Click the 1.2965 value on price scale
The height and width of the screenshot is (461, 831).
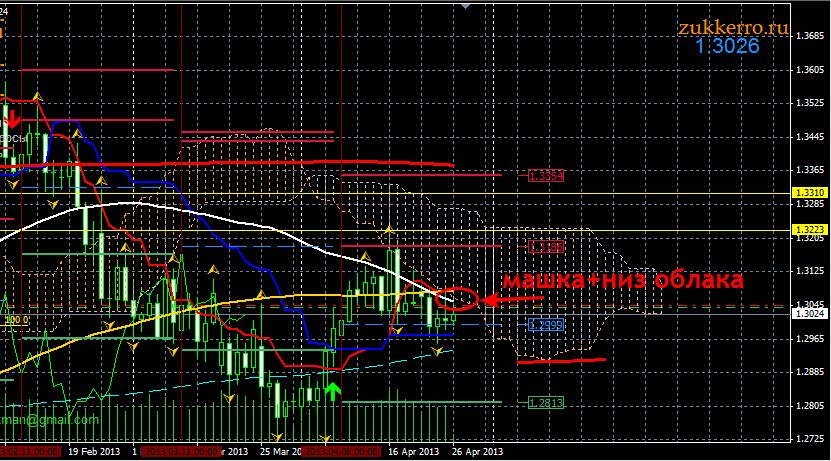pyautogui.click(x=811, y=339)
